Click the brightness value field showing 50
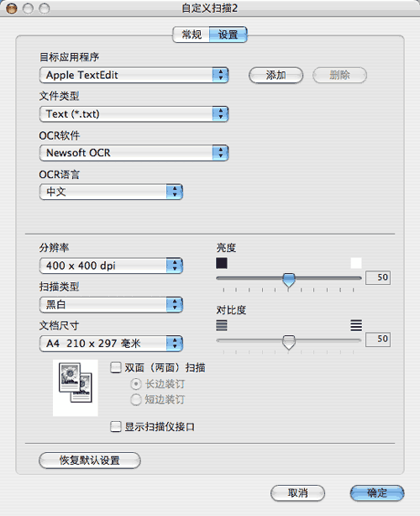The height and width of the screenshot is (516, 420). 378,277
